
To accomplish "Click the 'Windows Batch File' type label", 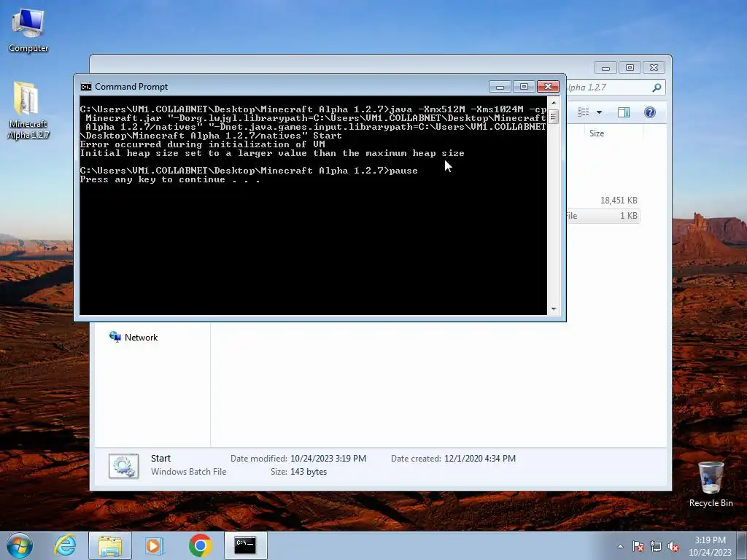I will pyautogui.click(x=189, y=472).
